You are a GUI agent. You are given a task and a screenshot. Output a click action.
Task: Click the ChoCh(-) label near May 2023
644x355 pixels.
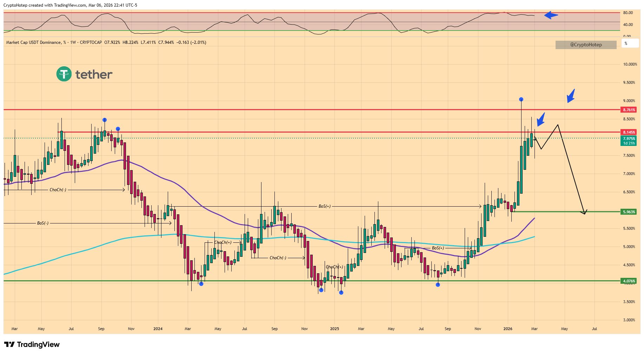pyautogui.click(x=58, y=190)
